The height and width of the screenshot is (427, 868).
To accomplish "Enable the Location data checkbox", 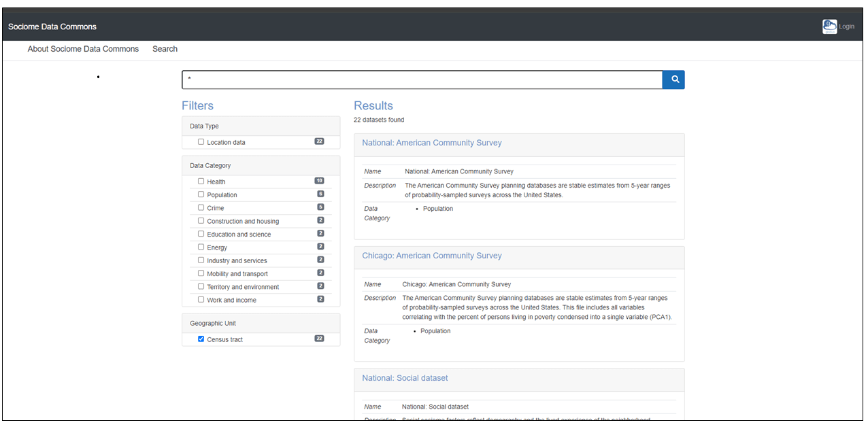I will [201, 142].
